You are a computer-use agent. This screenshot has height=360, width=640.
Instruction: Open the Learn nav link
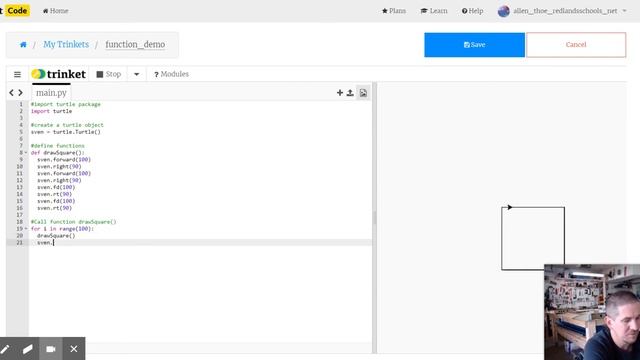pyautogui.click(x=434, y=11)
